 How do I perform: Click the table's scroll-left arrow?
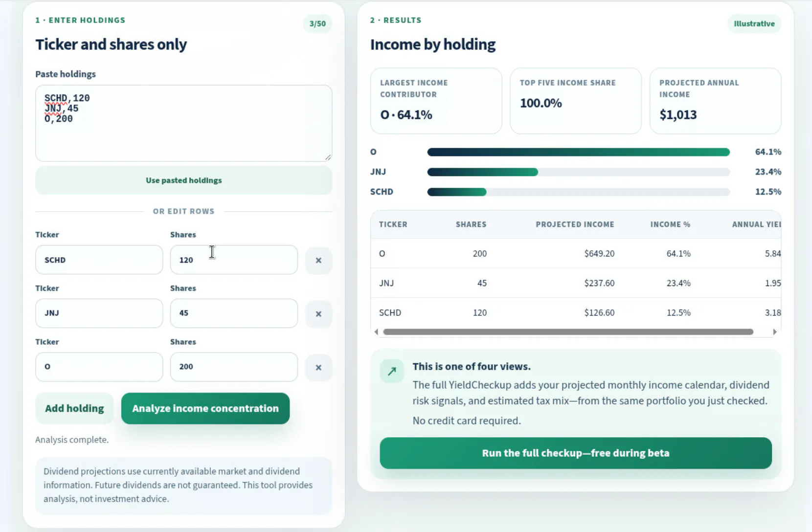coord(376,332)
